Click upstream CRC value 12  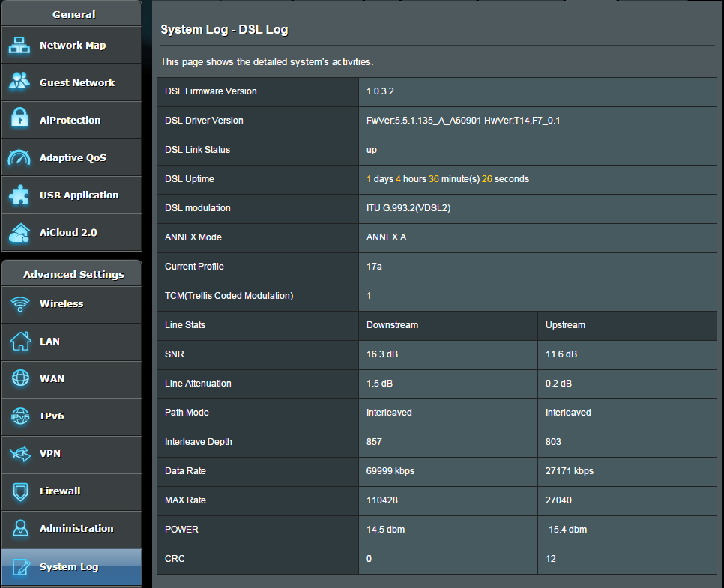pos(550,559)
